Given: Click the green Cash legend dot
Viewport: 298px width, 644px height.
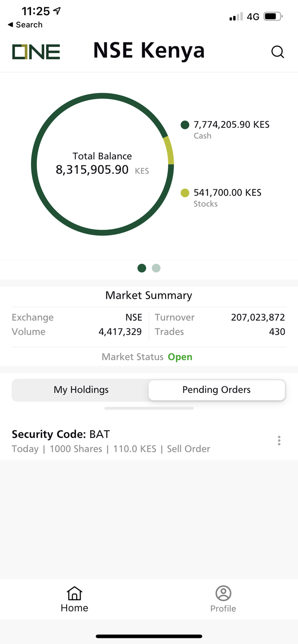Looking at the screenshot, I should click(184, 125).
